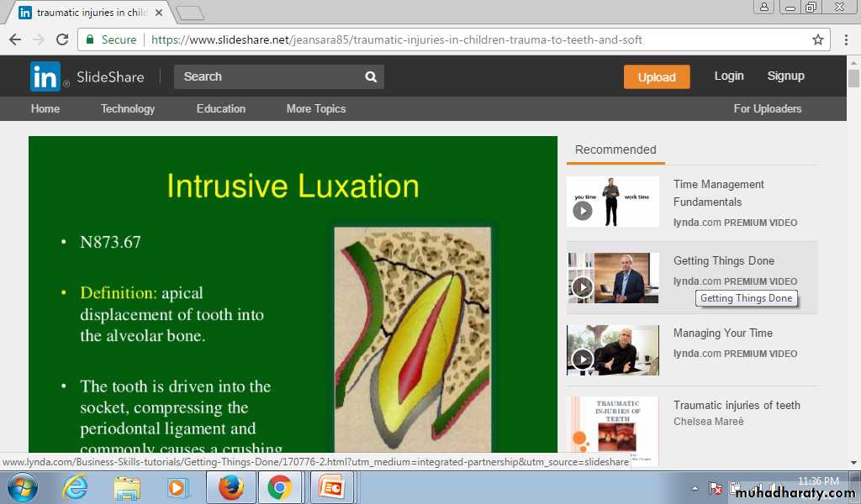This screenshot has width=861, height=504.
Task: Open Internet Explorer from taskbar
Action: (x=75, y=487)
